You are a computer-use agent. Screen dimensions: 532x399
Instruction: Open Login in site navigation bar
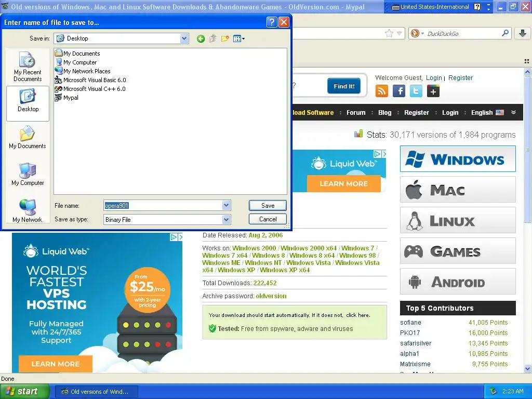450,113
